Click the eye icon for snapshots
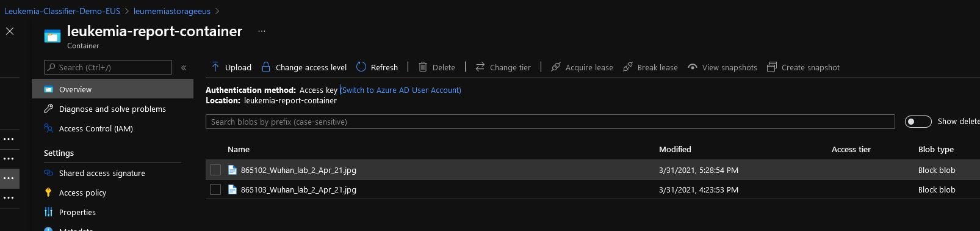 coord(693,67)
